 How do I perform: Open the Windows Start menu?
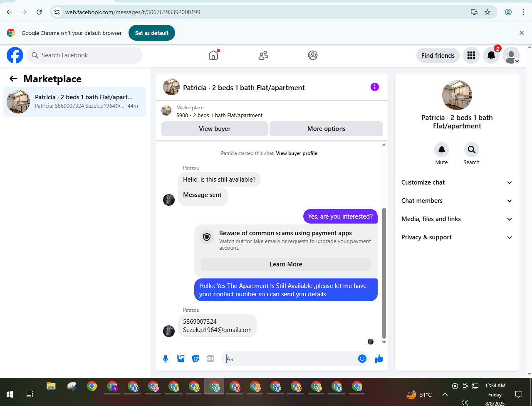point(10,394)
